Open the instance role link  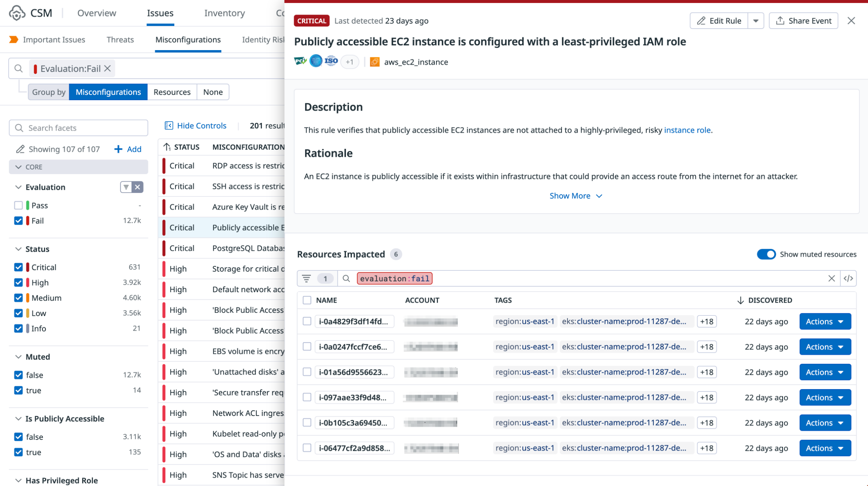tap(687, 130)
